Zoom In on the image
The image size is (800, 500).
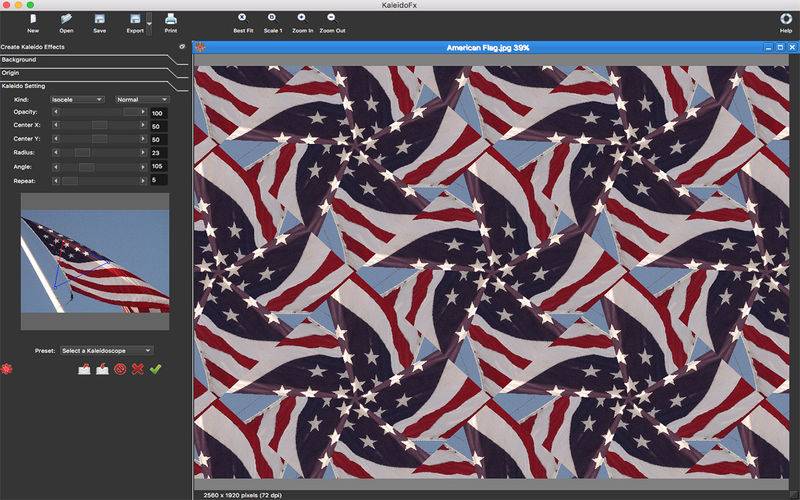302,23
